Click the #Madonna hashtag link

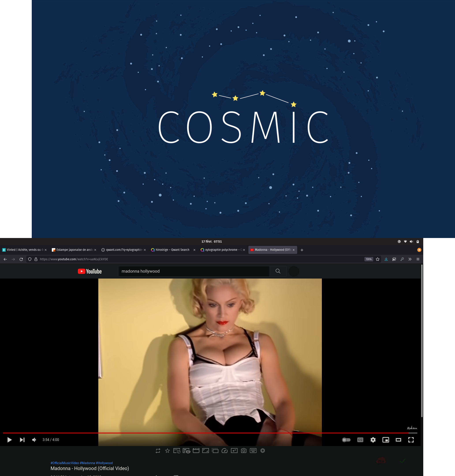[87, 463]
